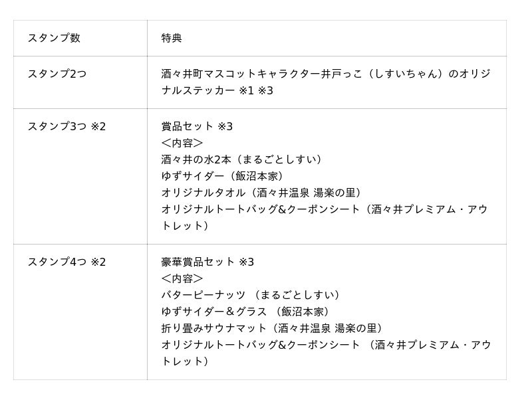Click the 賞品セット heading in the three-stamp row
The image size is (532, 400).
tap(187, 126)
